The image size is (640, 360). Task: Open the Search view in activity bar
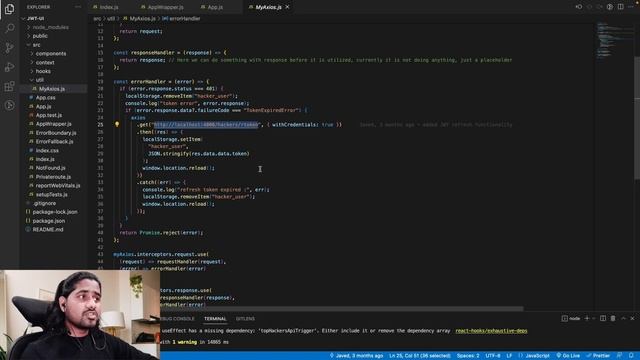point(9,28)
